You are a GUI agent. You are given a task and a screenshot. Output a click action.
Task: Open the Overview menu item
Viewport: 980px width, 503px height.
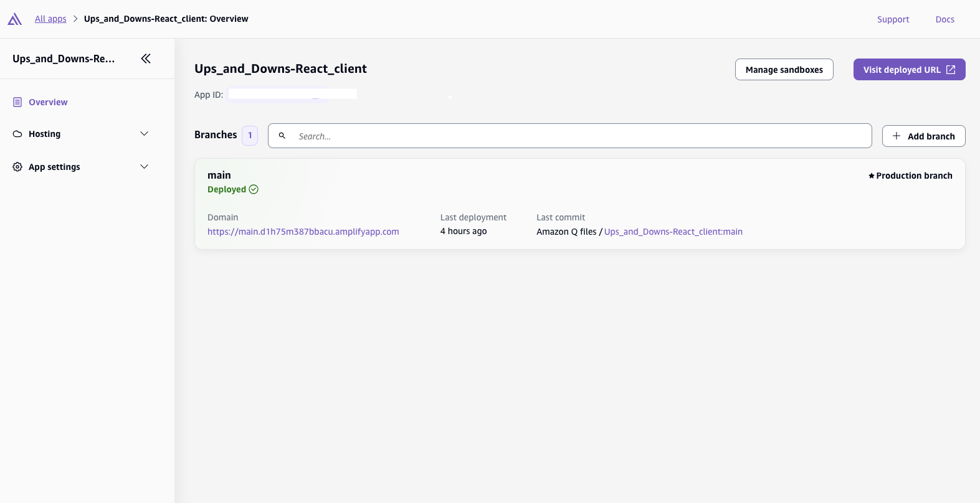click(48, 102)
